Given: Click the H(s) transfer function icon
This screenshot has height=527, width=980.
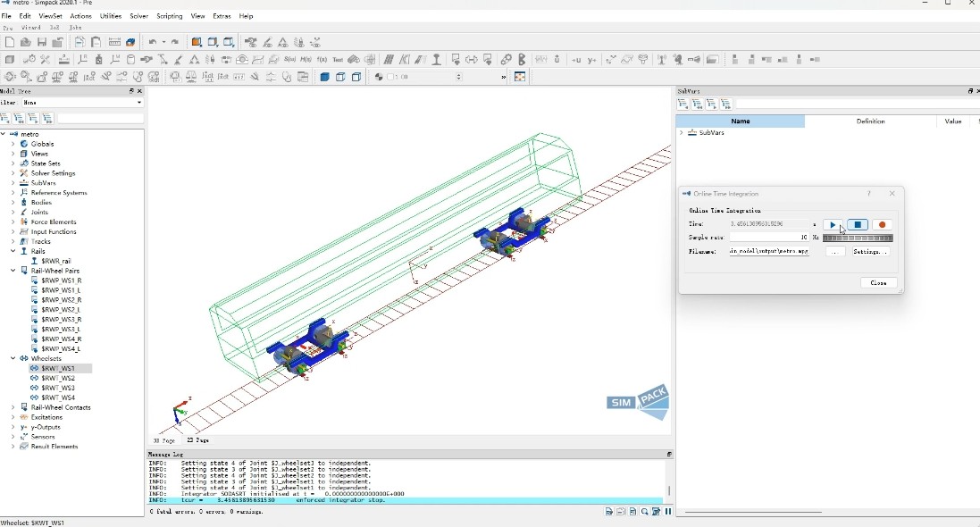Looking at the screenshot, I should pos(306,59).
